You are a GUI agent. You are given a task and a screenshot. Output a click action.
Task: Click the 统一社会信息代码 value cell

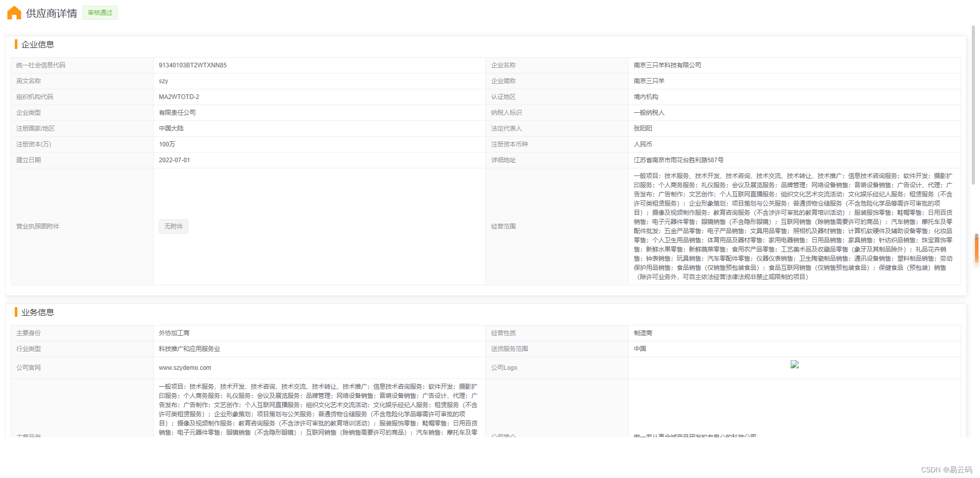click(192, 65)
